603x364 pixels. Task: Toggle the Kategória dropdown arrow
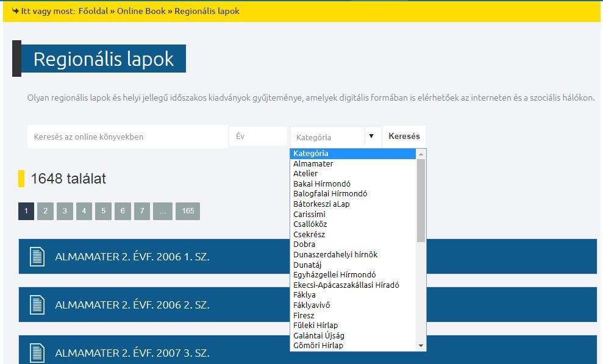point(371,136)
